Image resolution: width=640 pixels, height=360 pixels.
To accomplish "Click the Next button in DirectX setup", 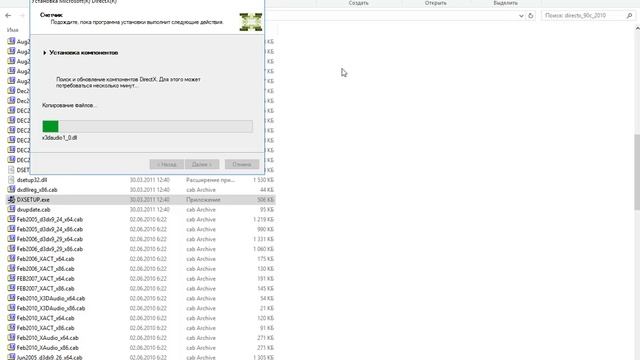I will tap(202, 164).
